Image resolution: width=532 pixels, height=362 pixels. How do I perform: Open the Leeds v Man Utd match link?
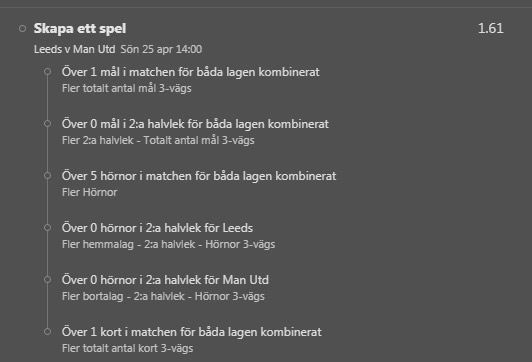(x=75, y=50)
